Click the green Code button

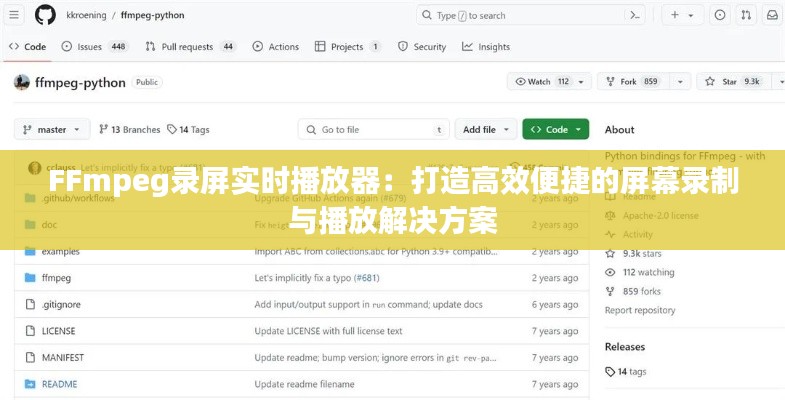click(555, 129)
